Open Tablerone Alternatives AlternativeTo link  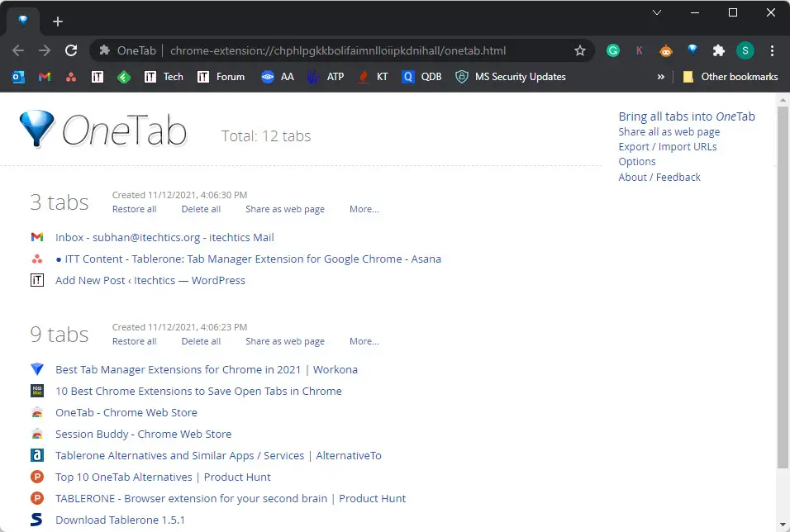[x=218, y=455]
